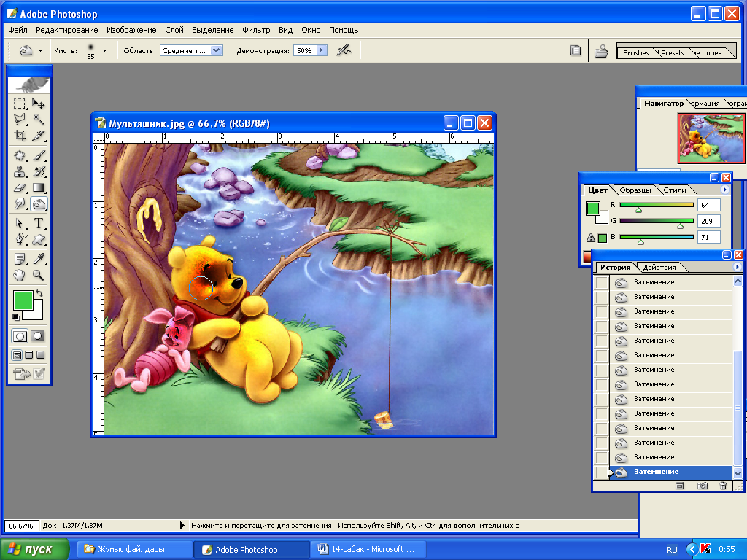Switch to Standard Screen mode

coord(17,355)
